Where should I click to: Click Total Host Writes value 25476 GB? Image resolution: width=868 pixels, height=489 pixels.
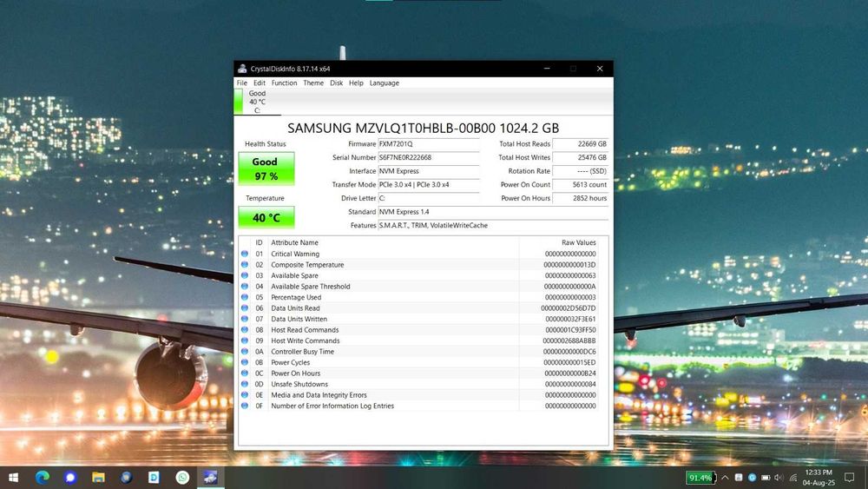tap(580, 157)
